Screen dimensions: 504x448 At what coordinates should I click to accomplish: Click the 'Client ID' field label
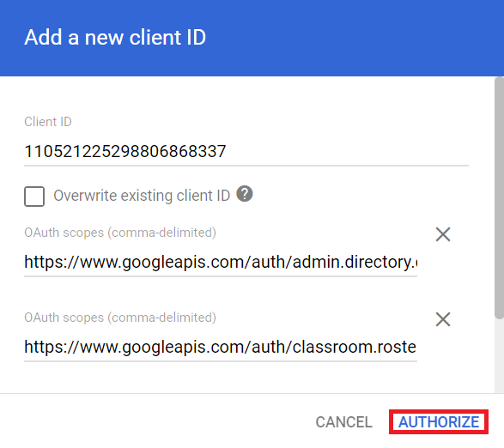48,122
